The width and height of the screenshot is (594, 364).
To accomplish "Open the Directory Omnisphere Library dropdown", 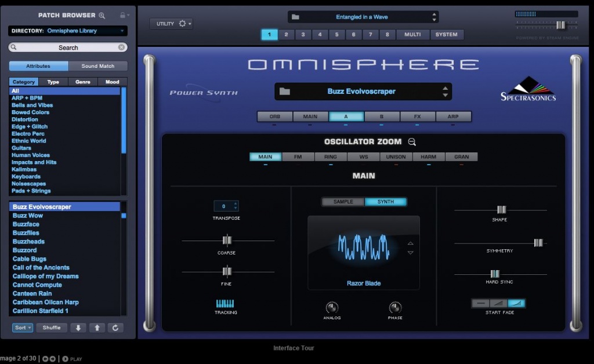I will coord(68,31).
